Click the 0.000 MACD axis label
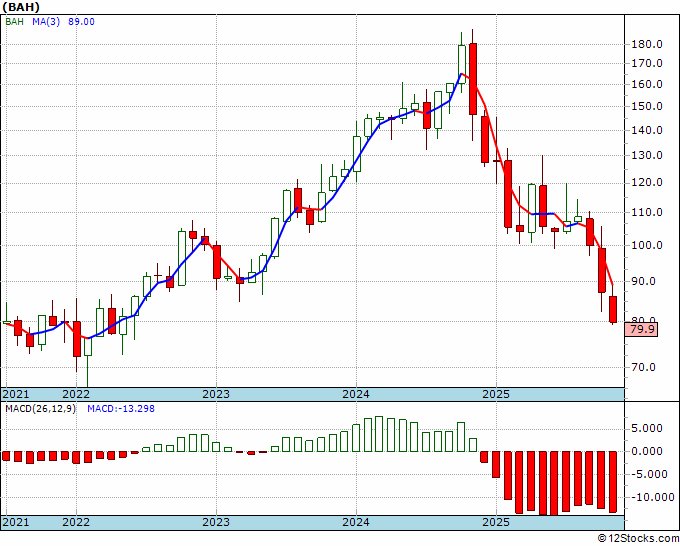680x546 pixels. click(x=649, y=451)
